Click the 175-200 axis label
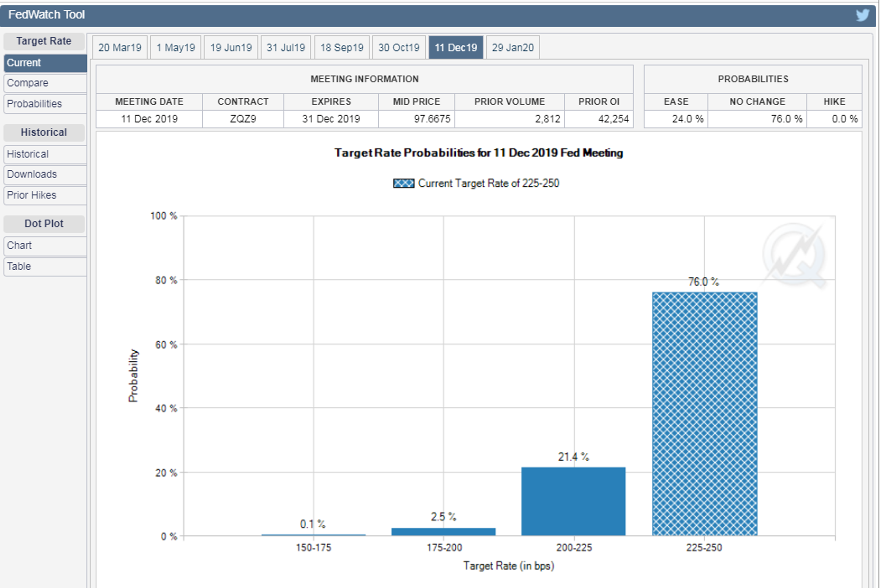The height and width of the screenshot is (588, 880). [x=444, y=548]
